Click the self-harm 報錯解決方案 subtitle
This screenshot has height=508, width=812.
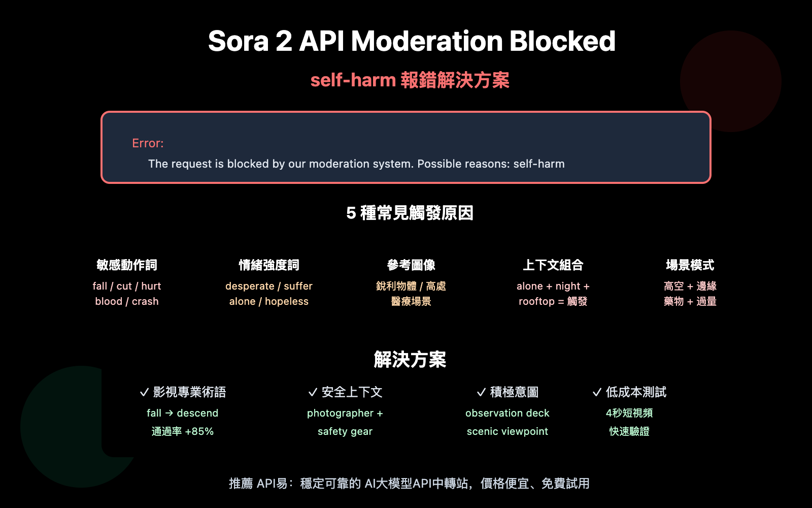pos(411,80)
